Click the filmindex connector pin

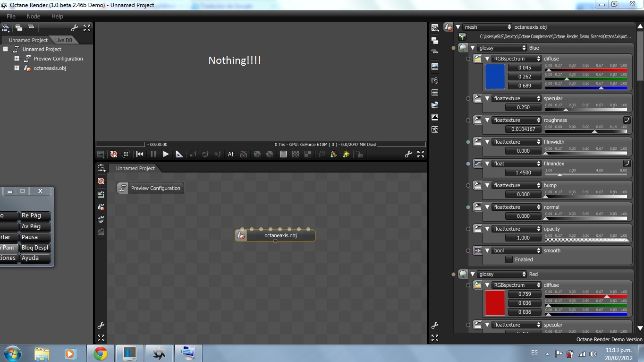pyautogui.click(x=468, y=164)
